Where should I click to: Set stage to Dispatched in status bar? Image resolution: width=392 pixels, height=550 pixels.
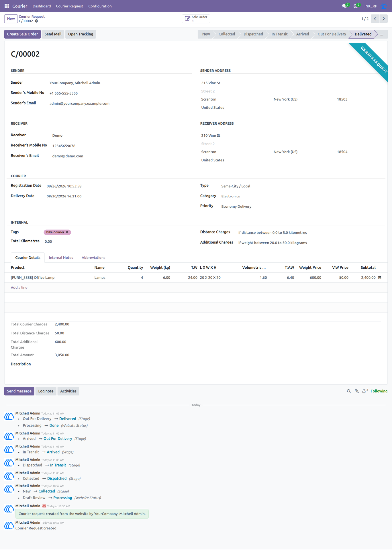click(253, 34)
